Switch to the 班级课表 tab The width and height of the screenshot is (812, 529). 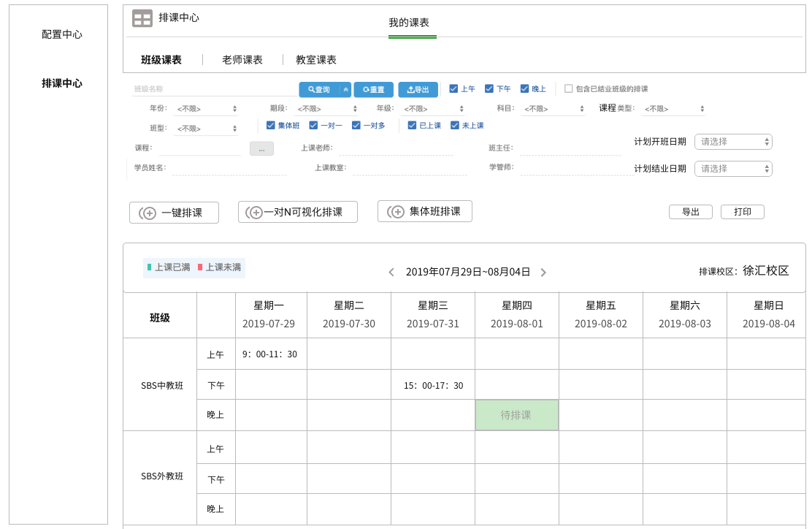click(x=161, y=60)
